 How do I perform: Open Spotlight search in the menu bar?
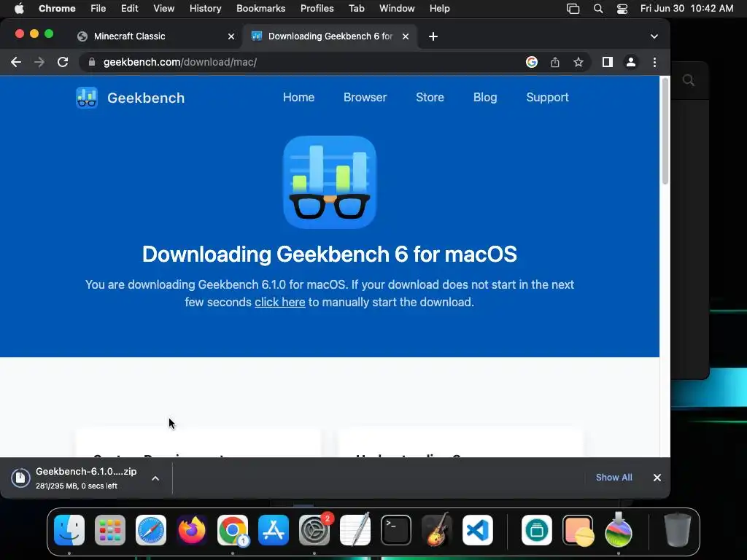click(598, 9)
